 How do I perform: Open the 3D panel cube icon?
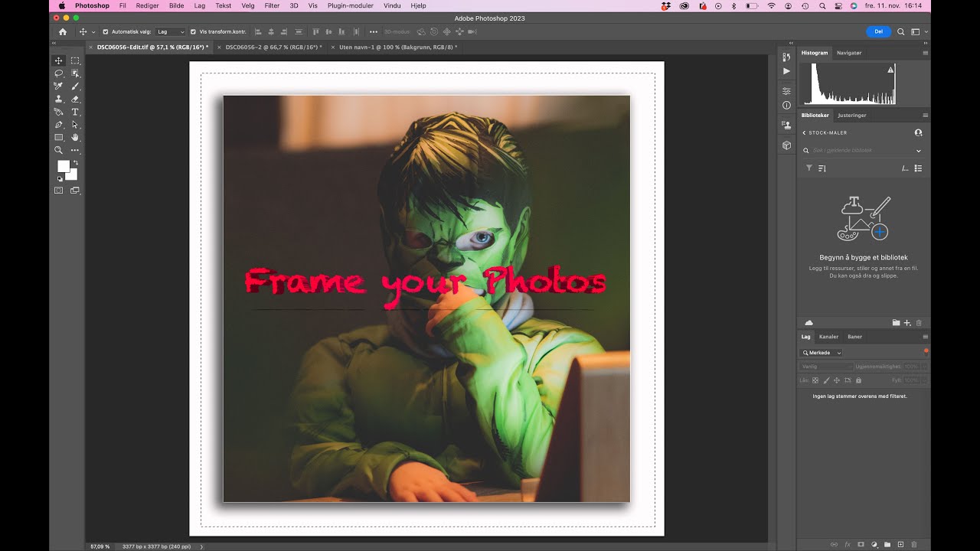786,145
